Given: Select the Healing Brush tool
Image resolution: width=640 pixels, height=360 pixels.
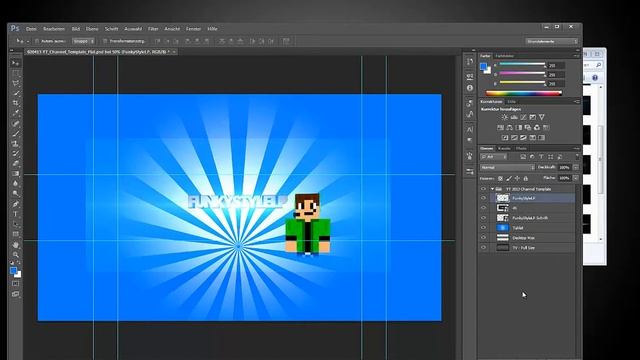Looking at the screenshot, I should click(16, 123).
